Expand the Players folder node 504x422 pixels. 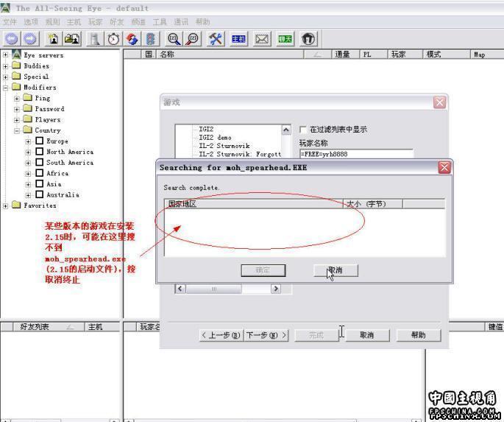point(17,120)
